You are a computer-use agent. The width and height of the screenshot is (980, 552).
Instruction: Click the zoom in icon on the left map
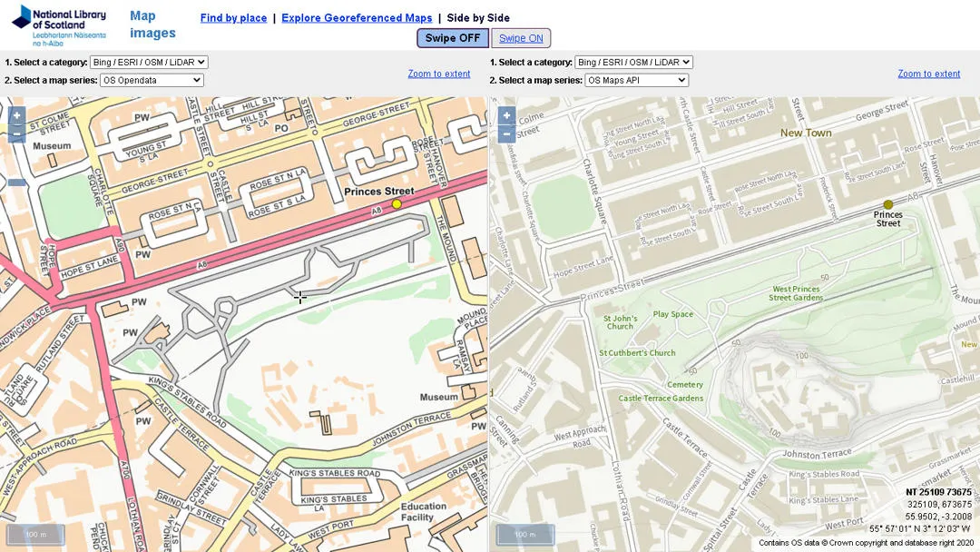pyautogui.click(x=15, y=115)
